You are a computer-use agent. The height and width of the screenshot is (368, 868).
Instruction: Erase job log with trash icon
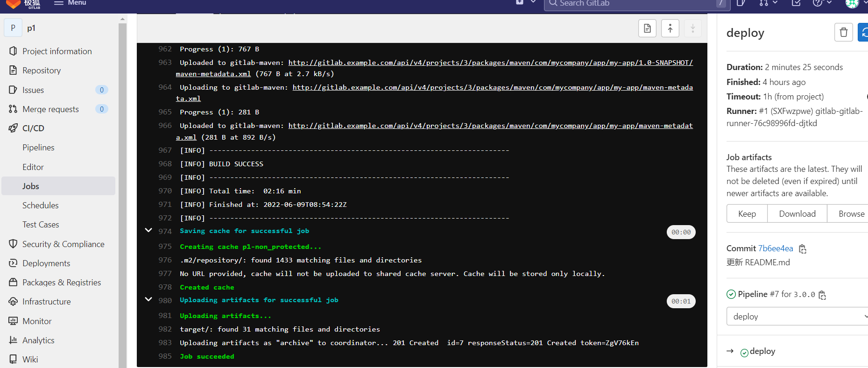click(x=843, y=32)
